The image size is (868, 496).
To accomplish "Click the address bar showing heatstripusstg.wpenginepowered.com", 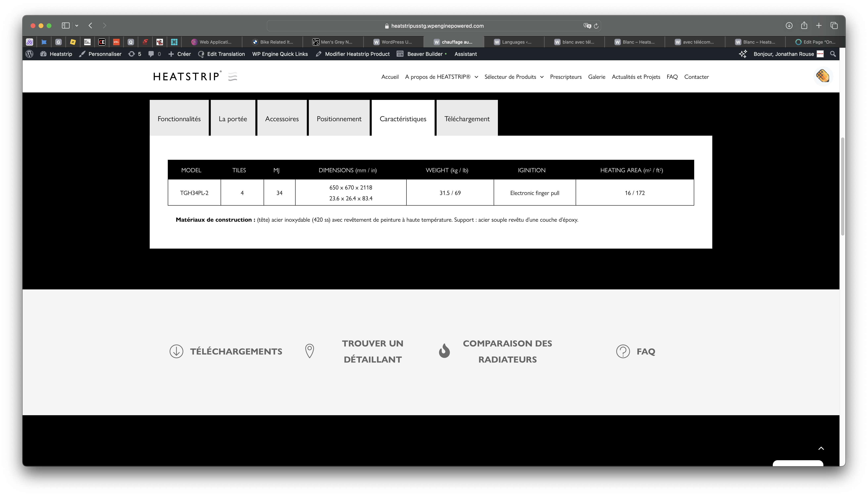I will pyautogui.click(x=433, y=26).
